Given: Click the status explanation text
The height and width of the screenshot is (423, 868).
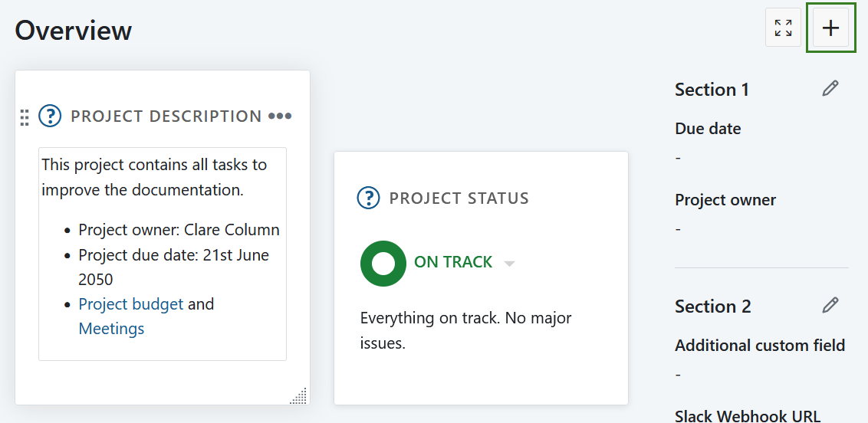Looking at the screenshot, I should pyautogui.click(x=465, y=330).
